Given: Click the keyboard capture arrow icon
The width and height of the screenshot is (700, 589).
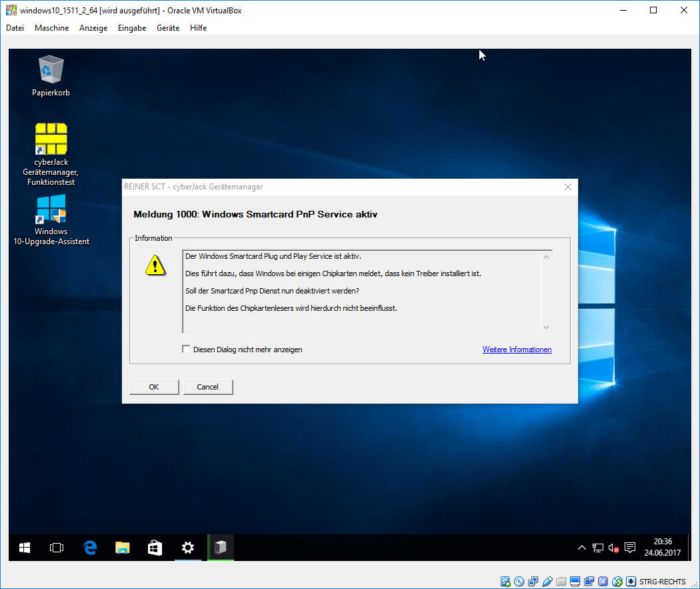Looking at the screenshot, I should [631, 582].
